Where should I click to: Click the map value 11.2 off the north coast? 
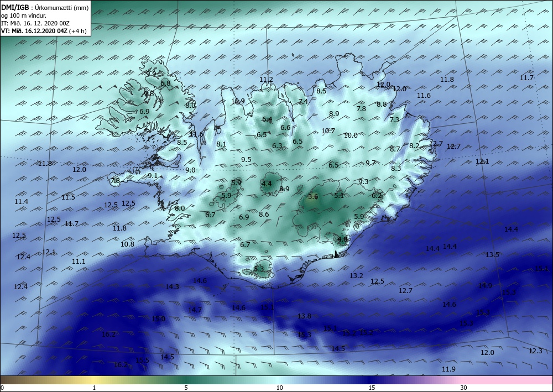point(267,79)
